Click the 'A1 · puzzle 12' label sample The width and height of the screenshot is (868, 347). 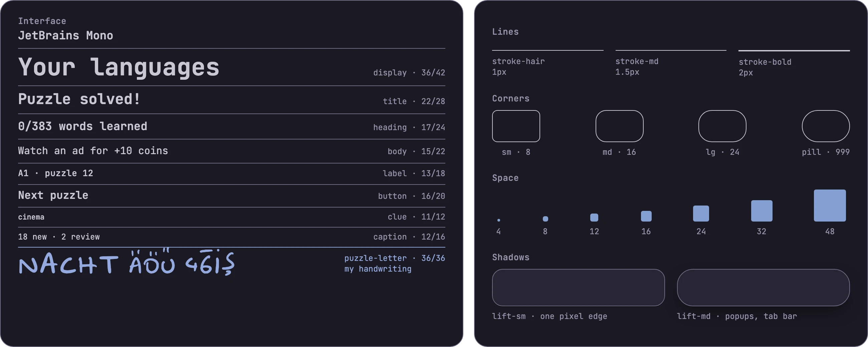[x=56, y=173]
